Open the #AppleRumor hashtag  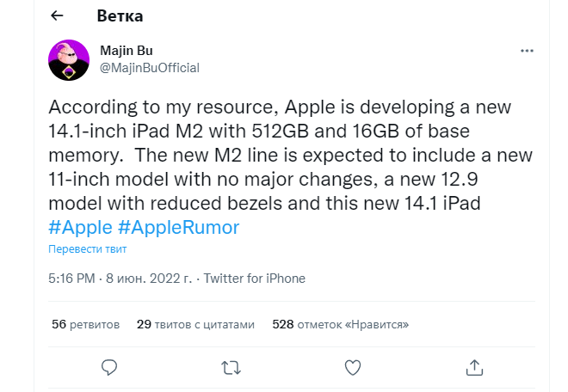click(x=178, y=227)
